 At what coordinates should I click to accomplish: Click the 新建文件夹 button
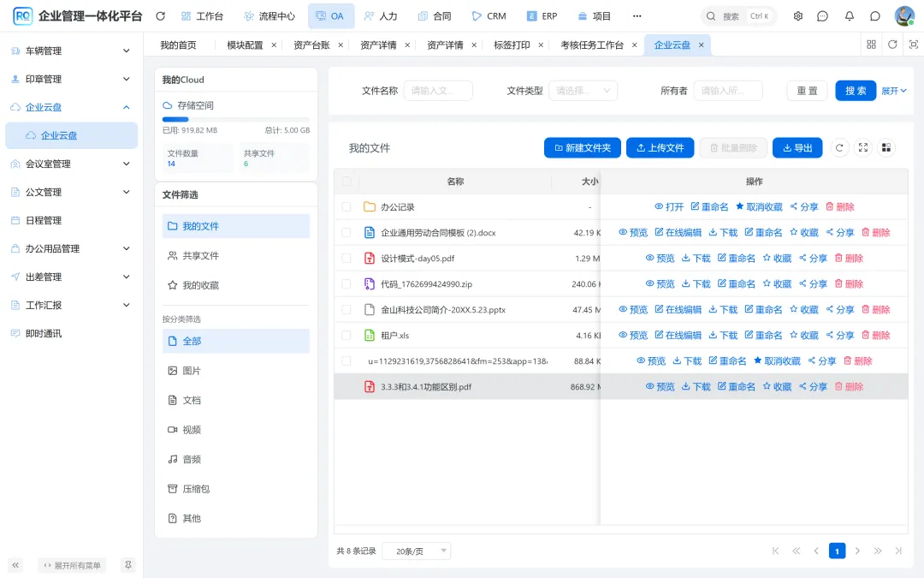click(x=583, y=148)
